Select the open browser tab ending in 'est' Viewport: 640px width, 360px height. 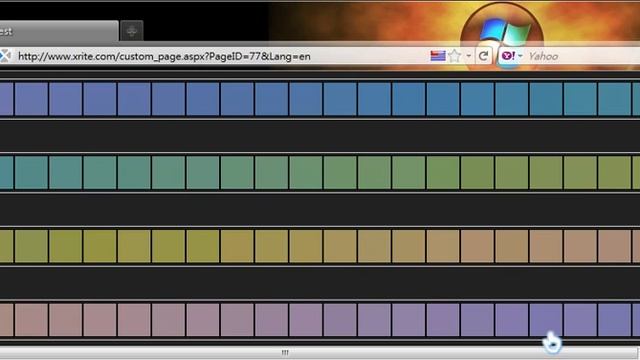click(59, 31)
